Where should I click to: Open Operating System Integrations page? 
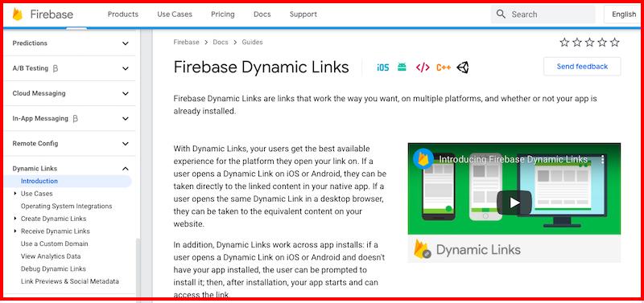(x=66, y=206)
